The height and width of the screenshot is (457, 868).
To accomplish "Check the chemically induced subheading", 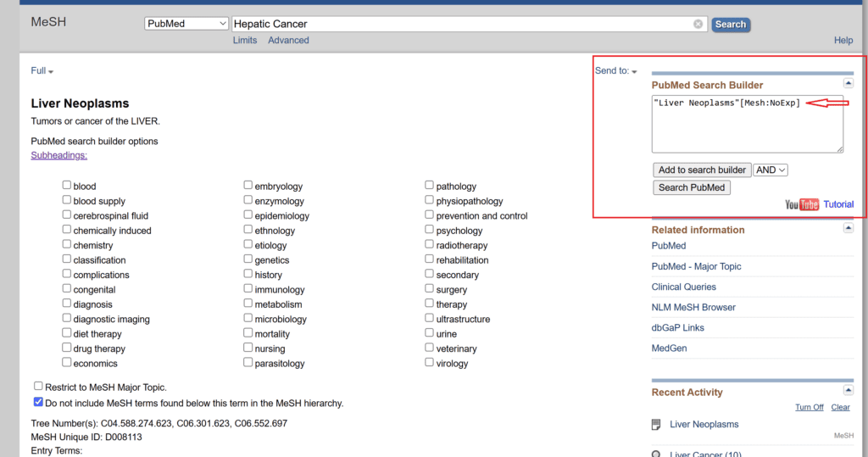I will 66,229.
